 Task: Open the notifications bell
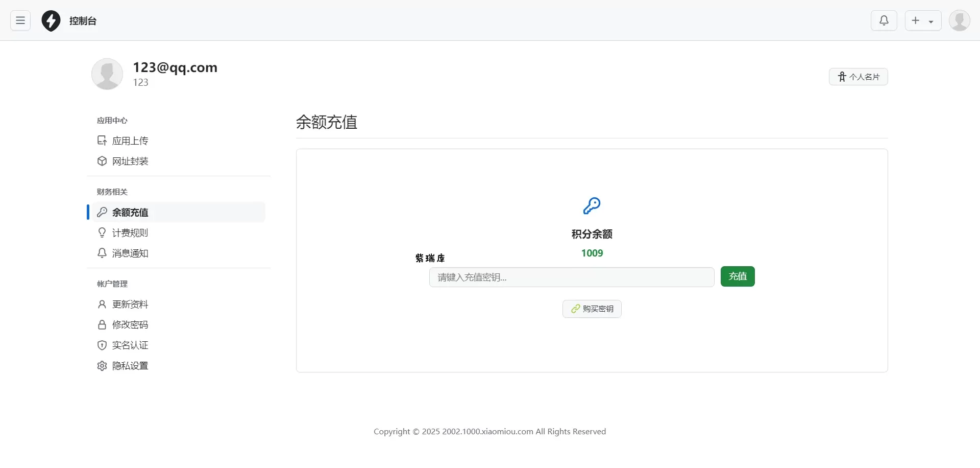[884, 20]
